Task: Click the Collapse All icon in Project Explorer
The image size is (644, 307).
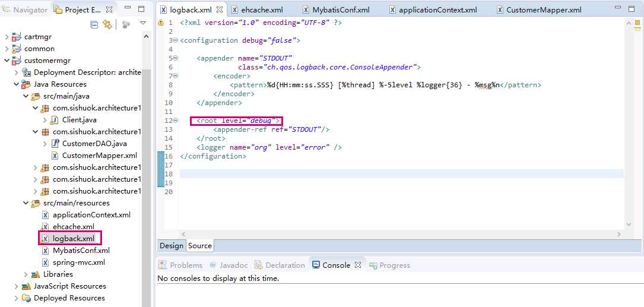Action: (94, 25)
